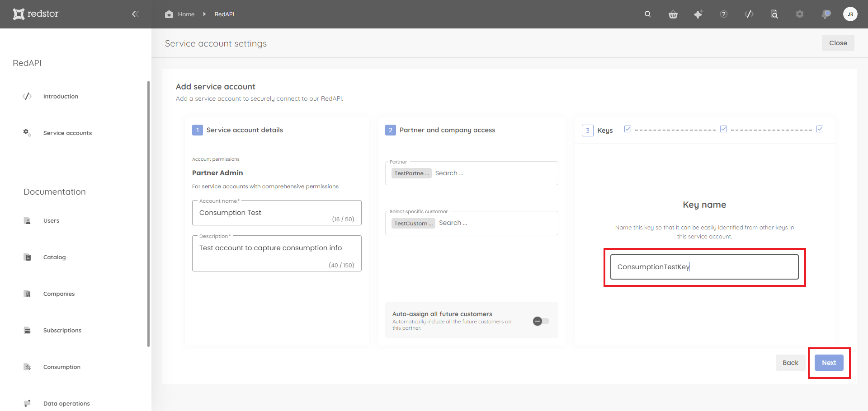The image size is (868, 411).
Task: Open Introduction in sidebar
Action: click(x=61, y=96)
